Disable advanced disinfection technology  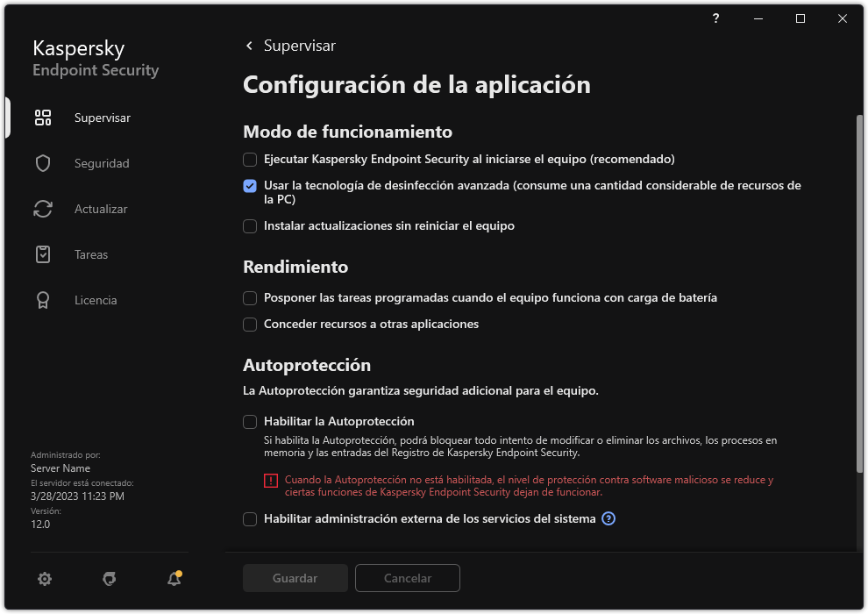(x=250, y=186)
